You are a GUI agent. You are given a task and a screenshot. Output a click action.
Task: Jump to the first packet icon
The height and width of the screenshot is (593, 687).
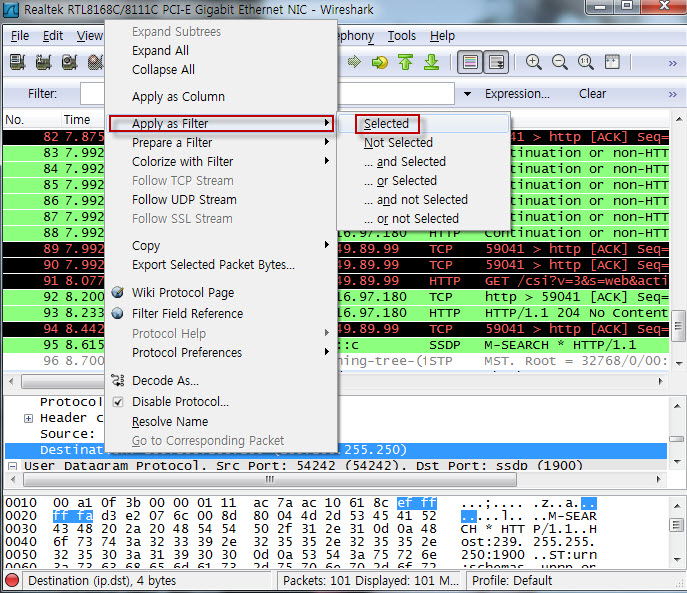point(406,62)
